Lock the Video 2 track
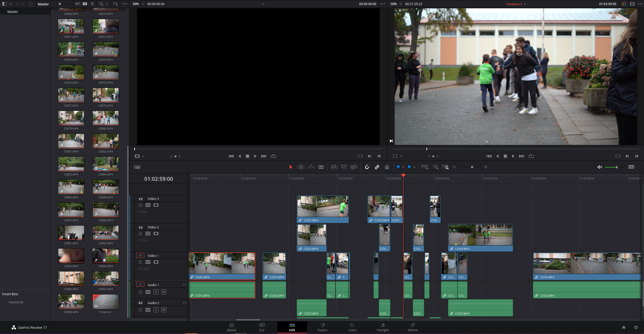The height and width of the screenshot is (334, 644). (140, 233)
